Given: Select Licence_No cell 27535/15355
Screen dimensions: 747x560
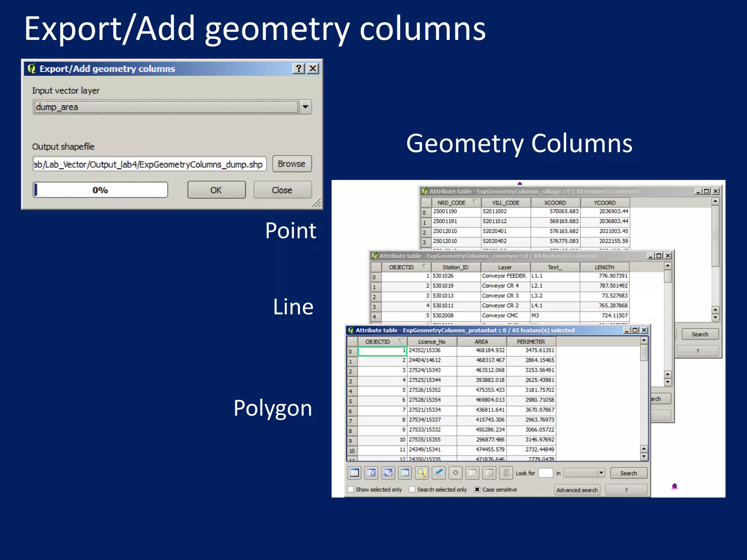Looking at the screenshot, I should point(432,440).
